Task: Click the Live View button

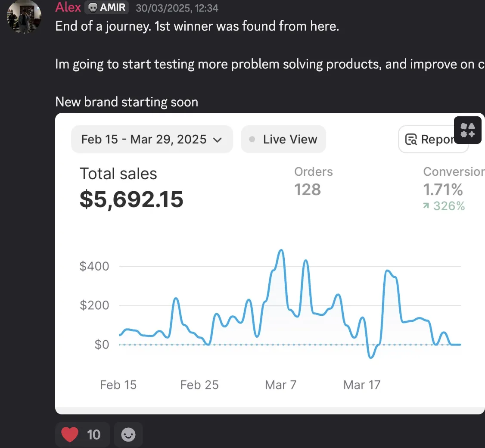Action: [283, 139]
